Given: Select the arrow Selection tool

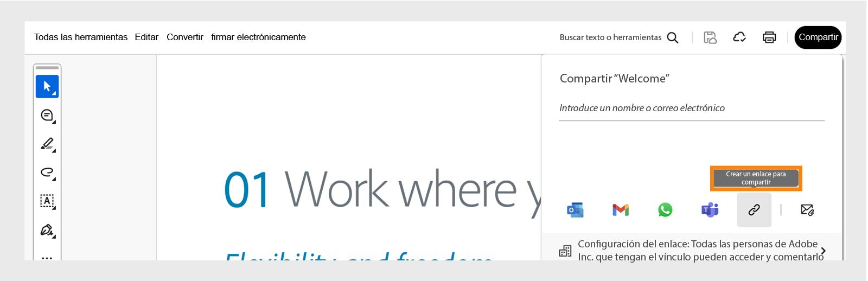Looking at the screenshot, I should pos(47,87).
